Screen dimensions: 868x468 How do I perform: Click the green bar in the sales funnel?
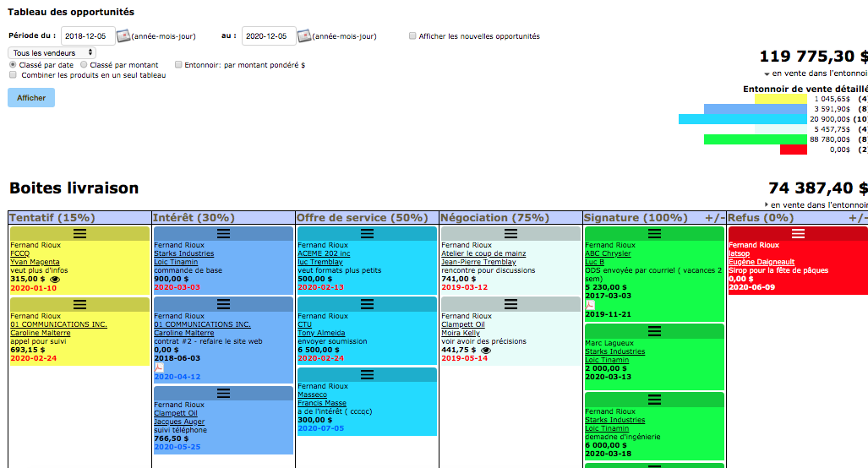(x=755, y=139)
